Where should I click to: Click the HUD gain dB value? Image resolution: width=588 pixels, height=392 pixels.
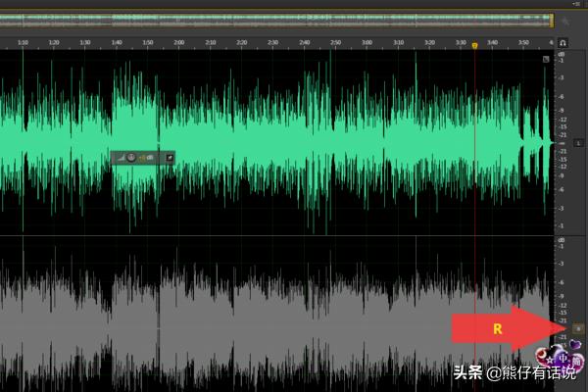pyautogui.click(x=148, y=157)
